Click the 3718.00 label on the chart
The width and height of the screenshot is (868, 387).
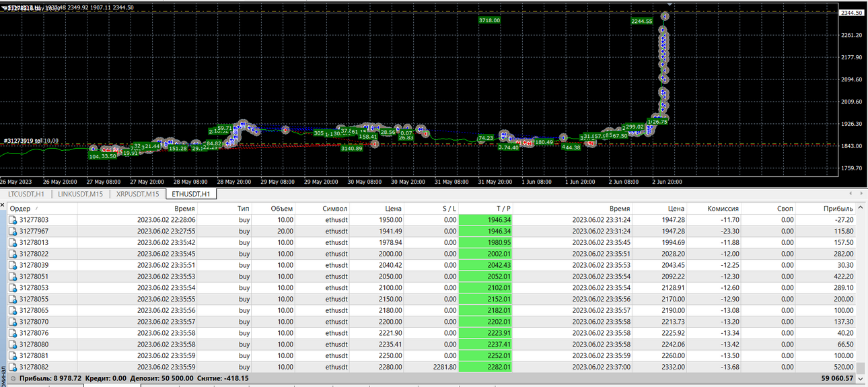coord(489,20)
